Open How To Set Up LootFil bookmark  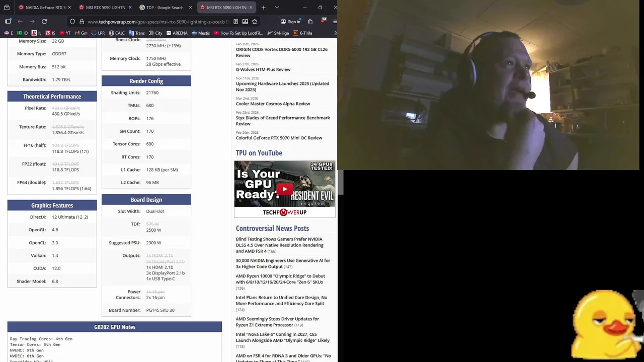coord(238,33)
